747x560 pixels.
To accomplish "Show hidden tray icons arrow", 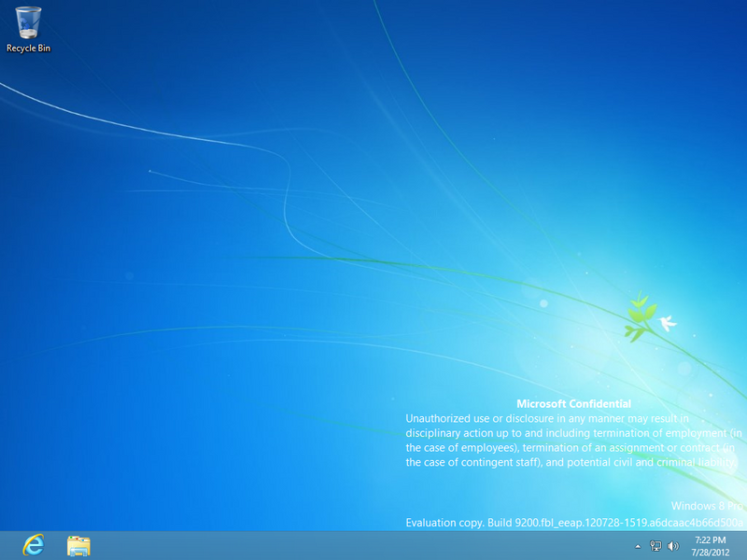I will tap(638, 546).
